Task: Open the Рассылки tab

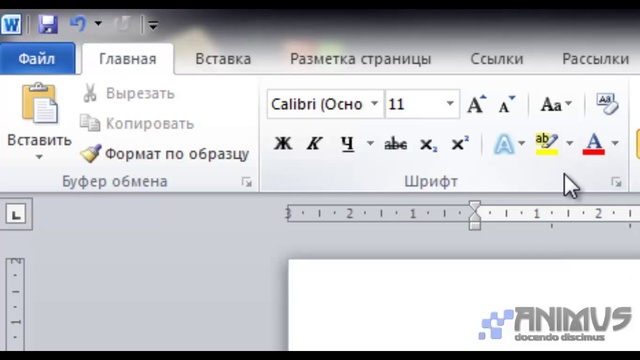Action: (596, 59)
